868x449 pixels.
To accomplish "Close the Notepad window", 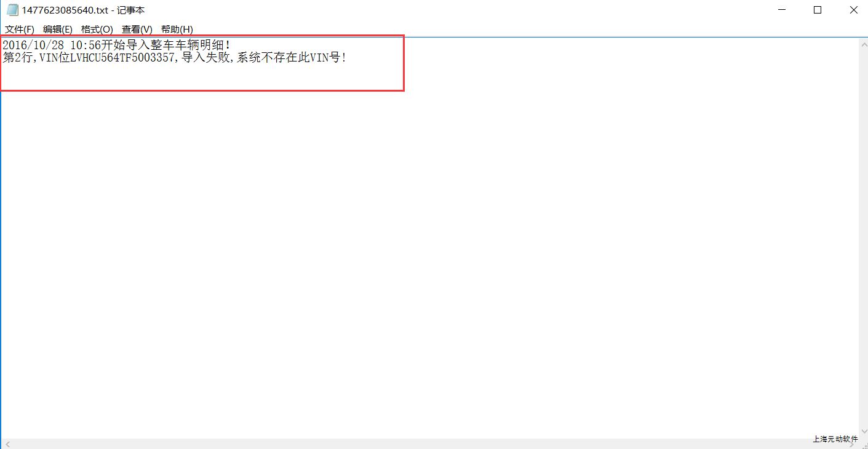I will 853,10.
